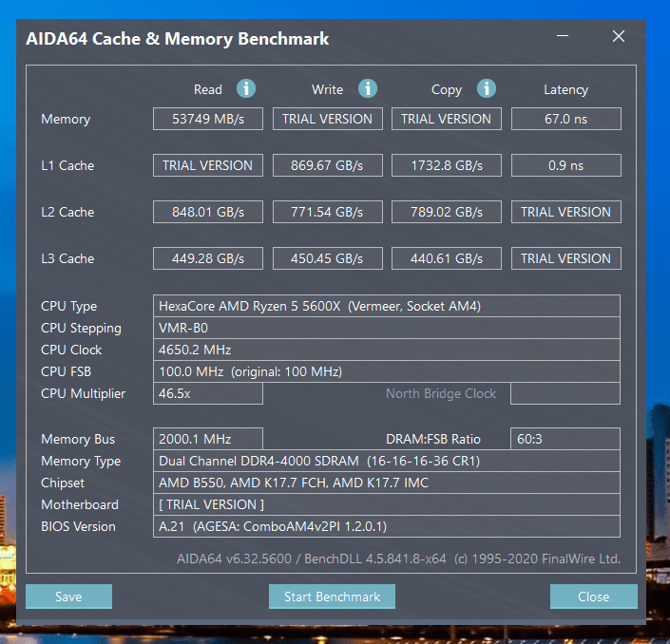This screenshot has height=644, width=670.
Task: Click the CPU FSB 100.0 MHz field
Action: click(387, 371)
